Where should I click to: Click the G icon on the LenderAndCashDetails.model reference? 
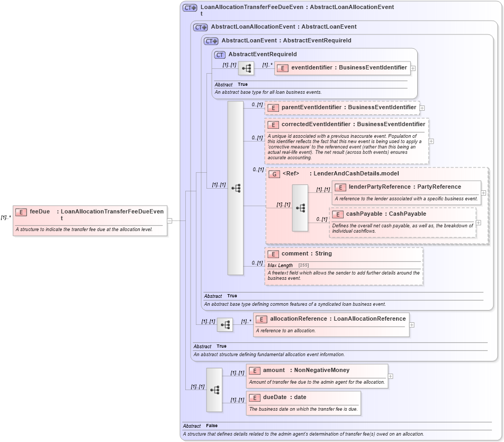point(275,174)
